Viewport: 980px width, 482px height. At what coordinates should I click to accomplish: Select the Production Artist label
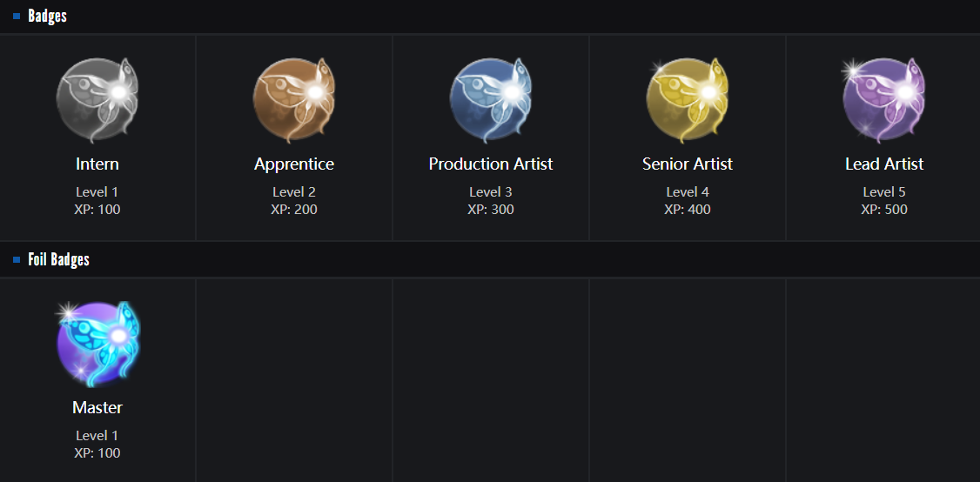point(491,164)
